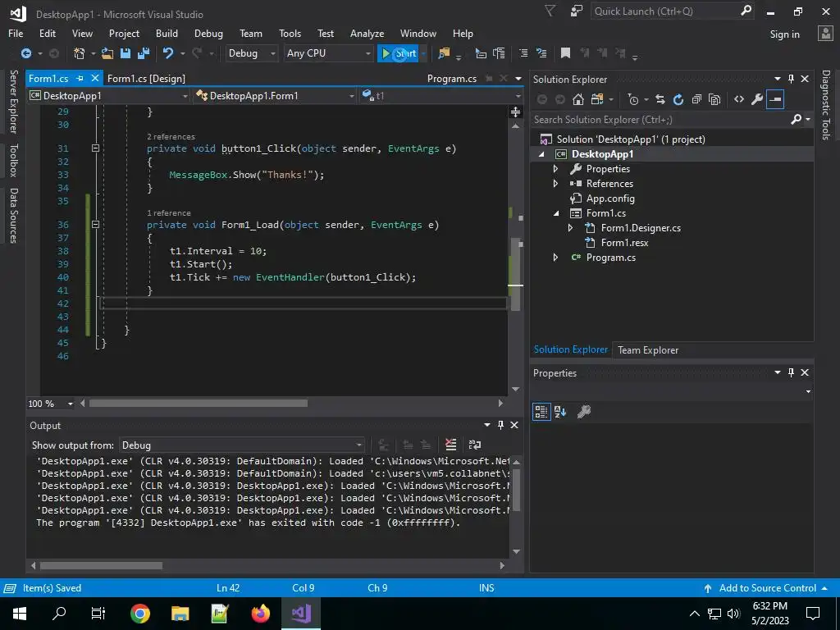The height and width of the screenshot is (630, 840).
Task: Click the Start debugging button
Action: tap(398, 53)
